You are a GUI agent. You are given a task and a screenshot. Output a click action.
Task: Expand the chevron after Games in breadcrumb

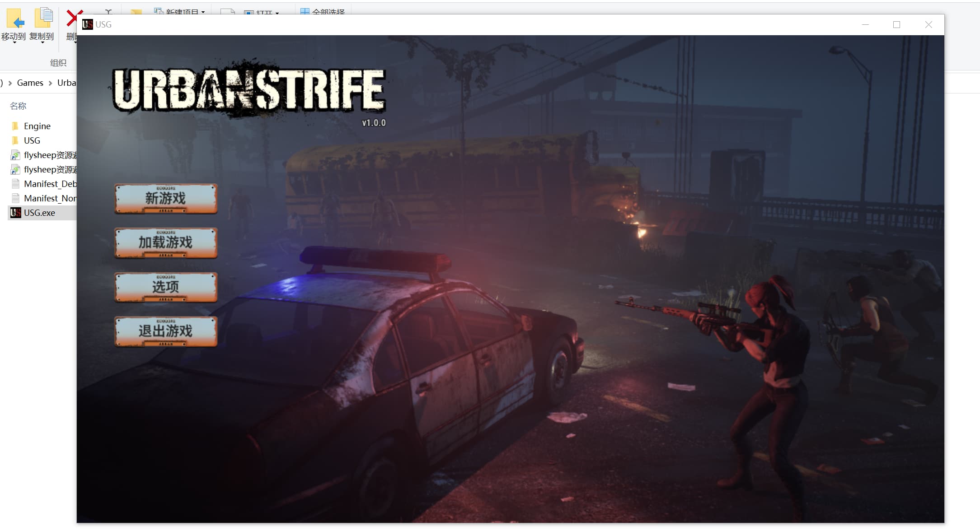coord(50,83)
